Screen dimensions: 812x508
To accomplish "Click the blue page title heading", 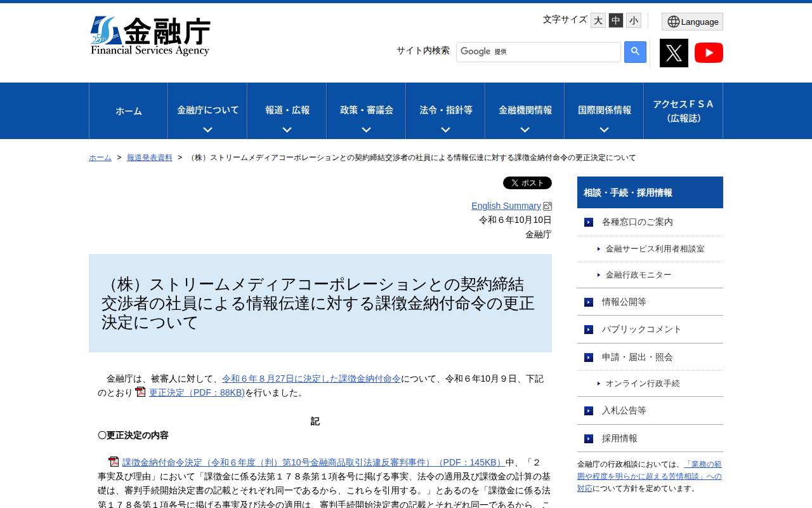I will (320, 304).
